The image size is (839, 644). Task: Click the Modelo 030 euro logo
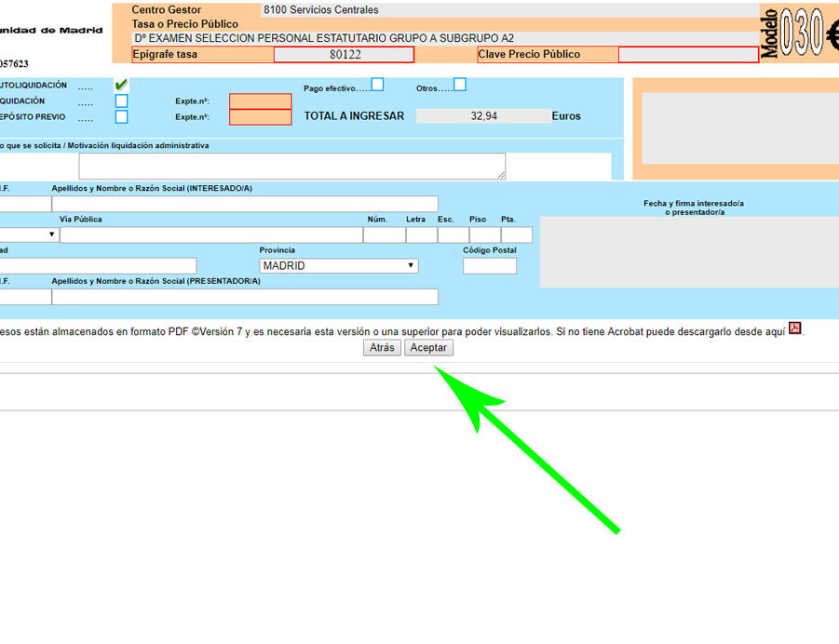(799, 34)
